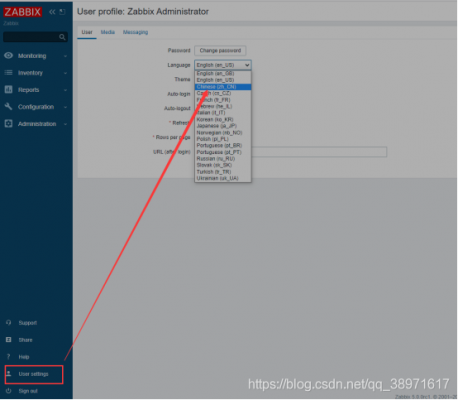The height and width of the screenshot is (400, 458).
Task: Select Norwegian (nb_NO) language option
Action: pyautogui.click(x=223, y=132)
